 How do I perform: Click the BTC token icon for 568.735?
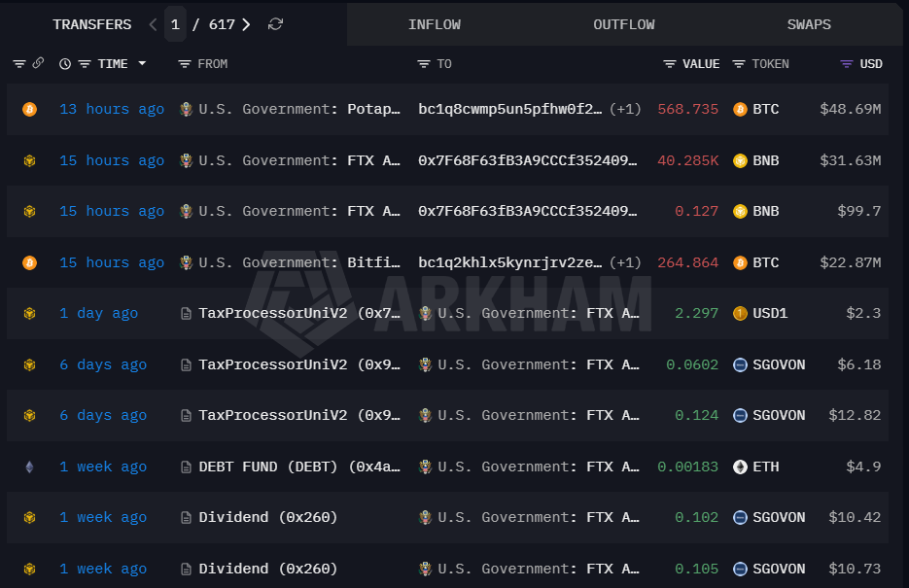click(740, 110)
